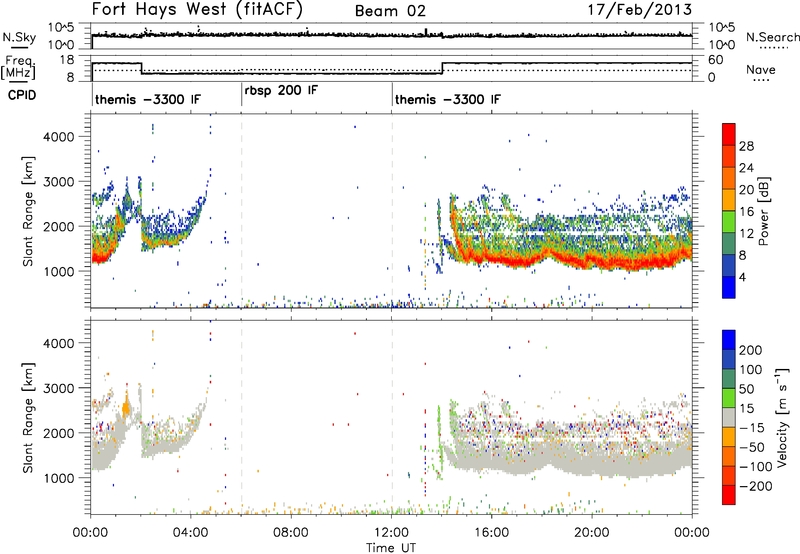Click the "Time UT" axis title

pos(391,548)
